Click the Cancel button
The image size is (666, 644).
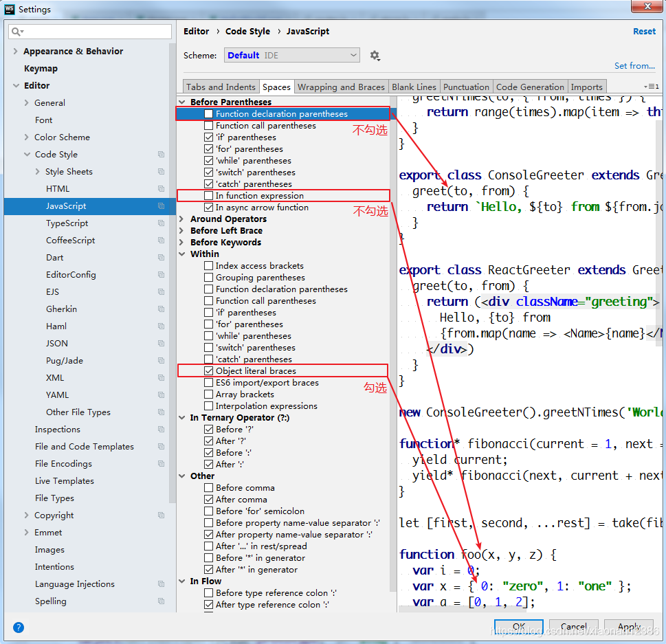[573, 627]
